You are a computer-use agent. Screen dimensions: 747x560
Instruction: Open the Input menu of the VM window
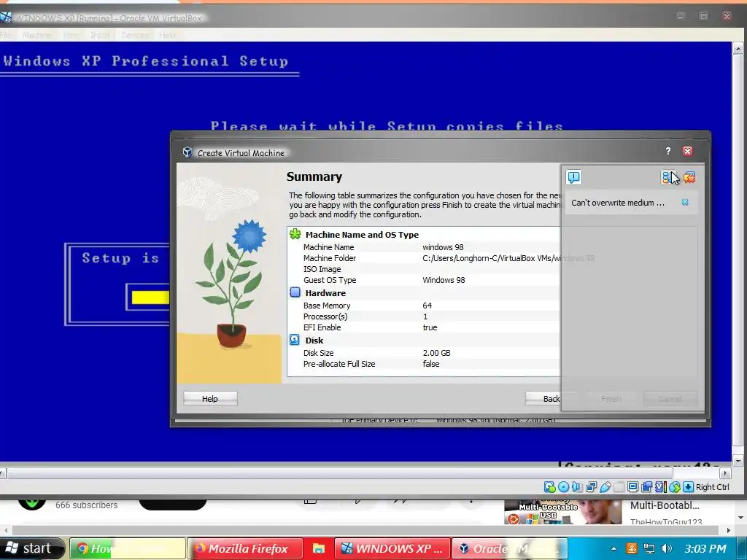100,35
